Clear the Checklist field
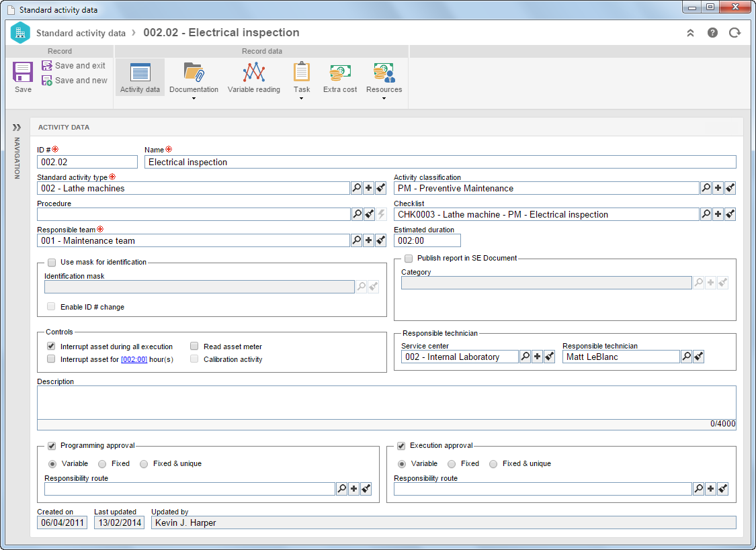The image size is (756, 550). pyautogui.click(x=730, y=214)
